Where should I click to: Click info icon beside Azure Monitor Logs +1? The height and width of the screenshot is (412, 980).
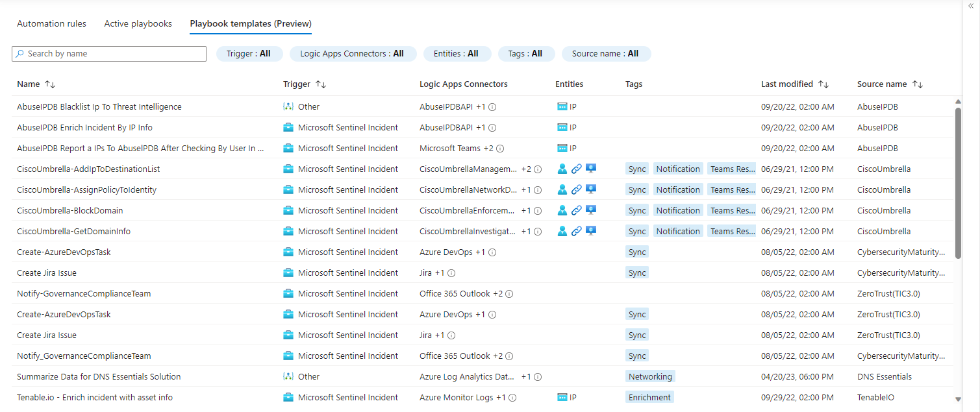512,398
